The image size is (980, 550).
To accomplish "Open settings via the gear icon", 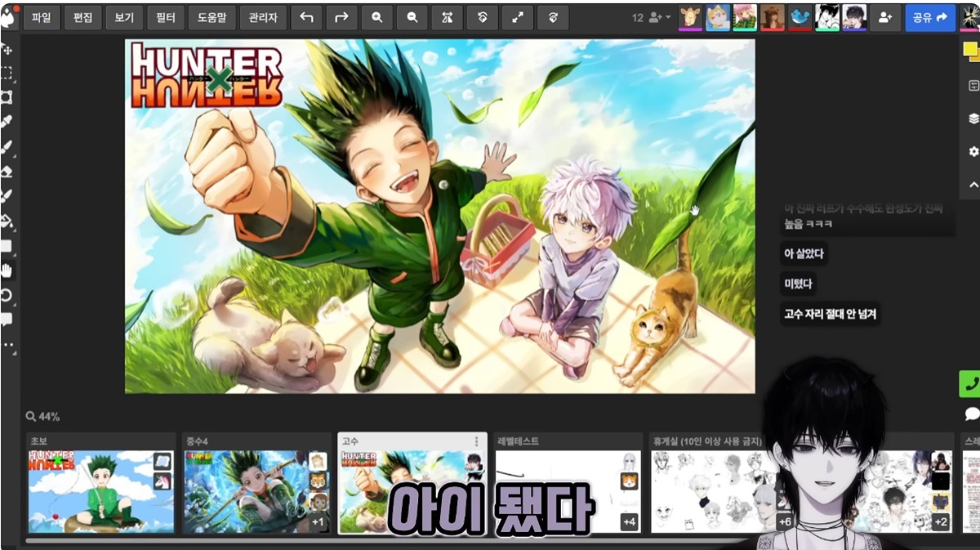I will coord(973,152).
